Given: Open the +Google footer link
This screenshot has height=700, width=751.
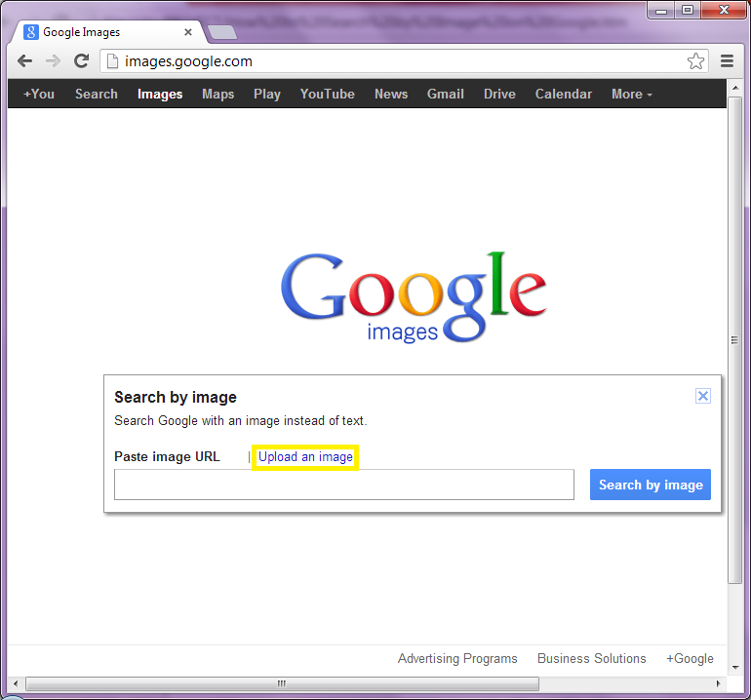Looking at the screenshot, I should [690, 659].
